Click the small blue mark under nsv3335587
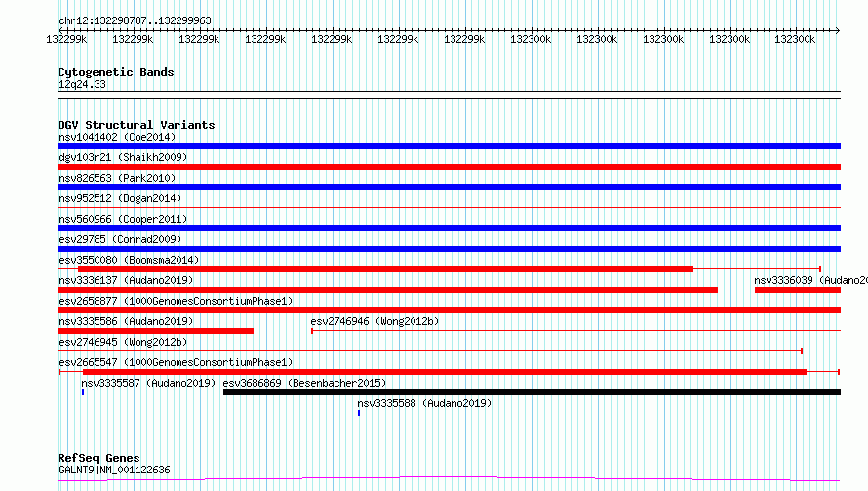This screenshot has height=491, width=868. (83, 392)
